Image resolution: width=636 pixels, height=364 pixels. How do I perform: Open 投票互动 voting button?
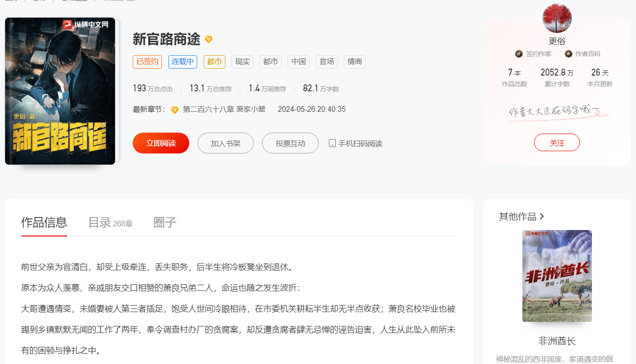pos(290,143)
